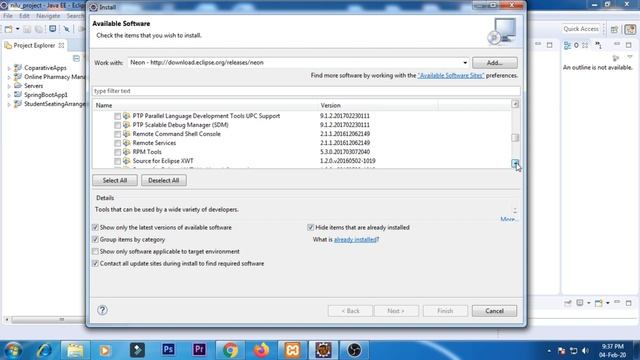
Task: Check the PTP Scalable Debug Manager checkbox
Action: point(118,125)
